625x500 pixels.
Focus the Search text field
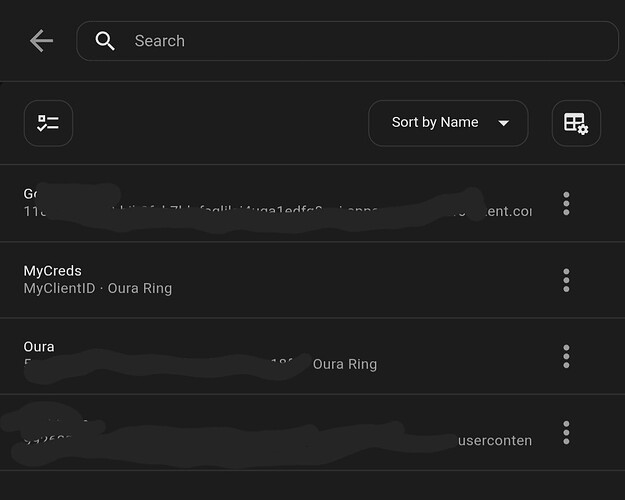click(360, 41)
